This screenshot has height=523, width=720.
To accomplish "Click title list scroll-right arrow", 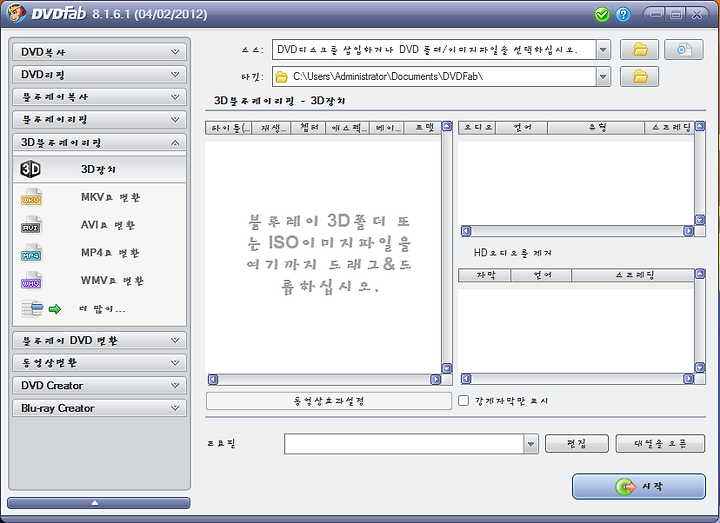I will (x=435, y=379).
